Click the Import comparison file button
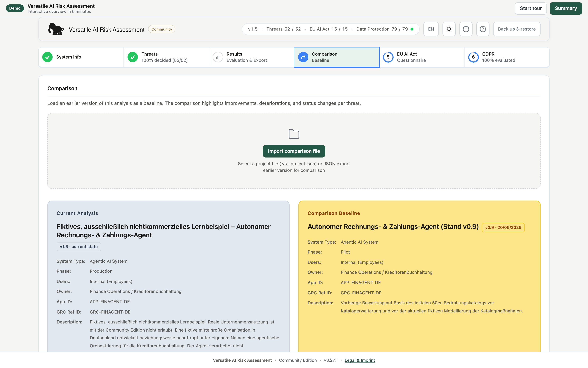588x368 pixels. coord(294,151)
